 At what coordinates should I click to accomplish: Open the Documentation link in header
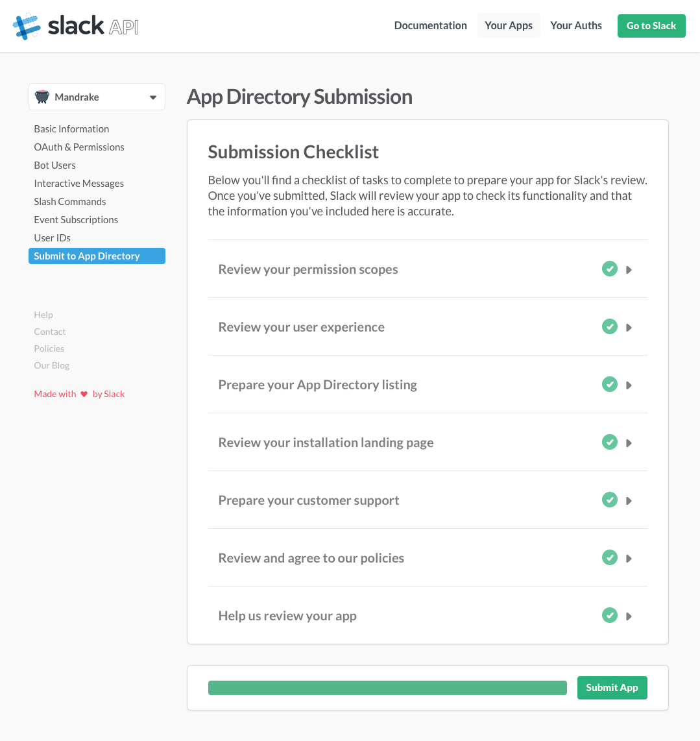coord(431,26)
